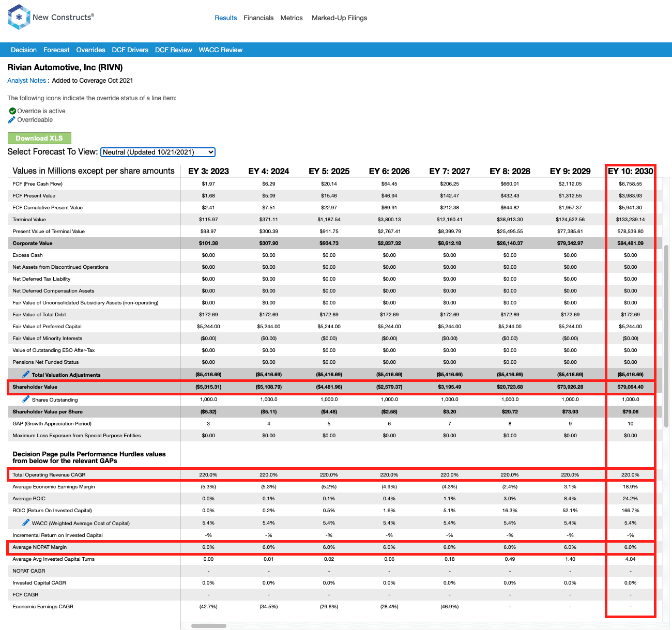Click the FCF Present Value row label

point(34,196)
